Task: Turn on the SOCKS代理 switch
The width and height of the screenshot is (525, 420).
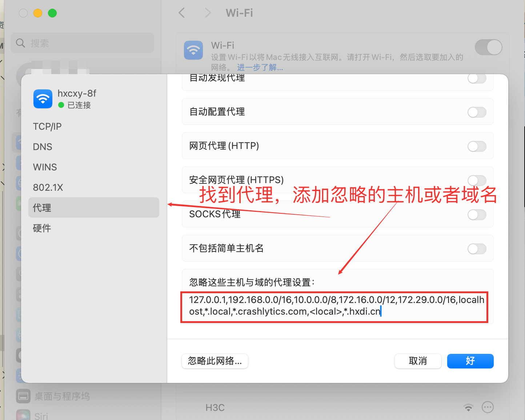Action: [477, 215]
